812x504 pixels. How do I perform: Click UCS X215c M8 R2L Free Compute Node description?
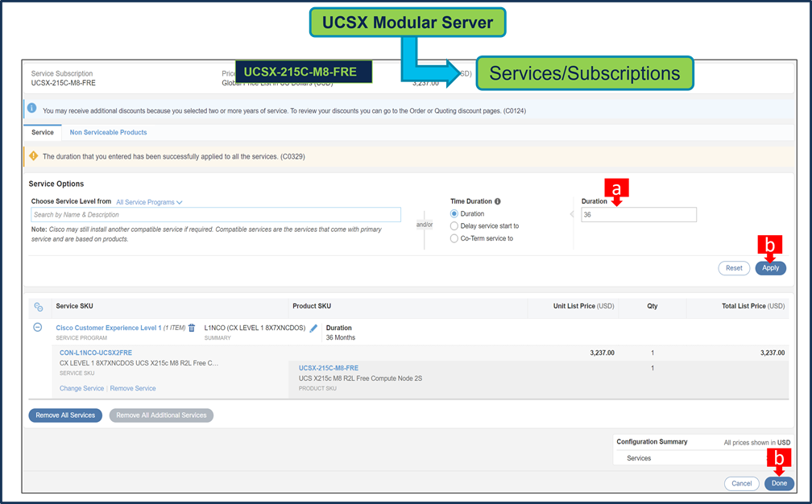tap(360, 378)
